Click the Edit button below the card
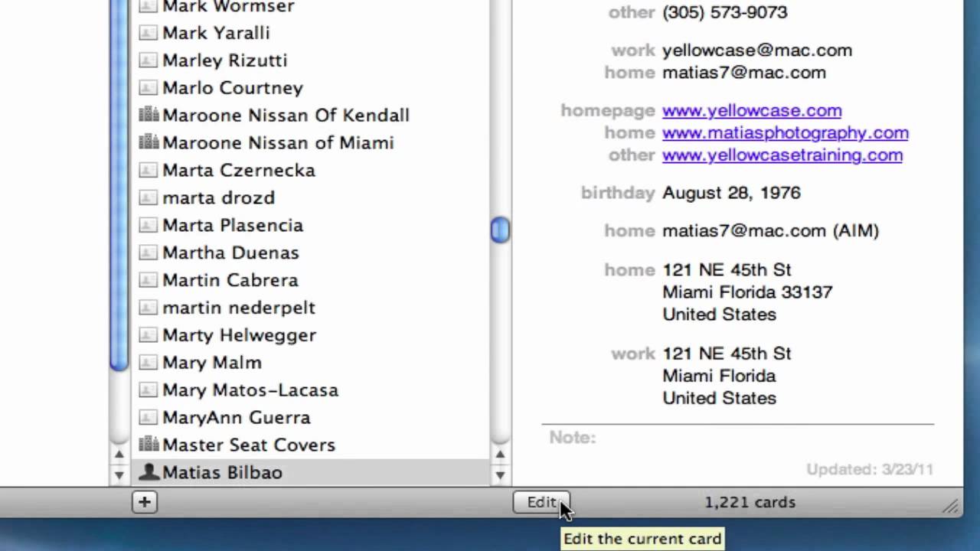Screen dimensions: 980x551 click(541, 502)
